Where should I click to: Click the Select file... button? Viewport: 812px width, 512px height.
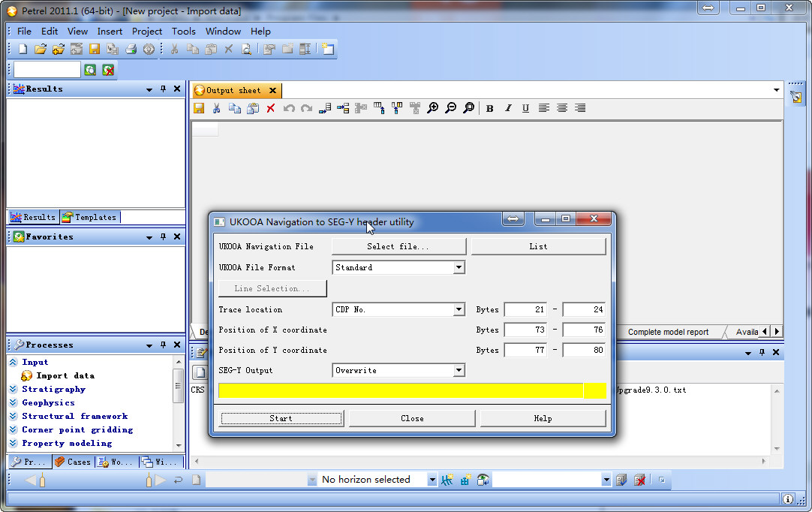[x=398, y=247]
